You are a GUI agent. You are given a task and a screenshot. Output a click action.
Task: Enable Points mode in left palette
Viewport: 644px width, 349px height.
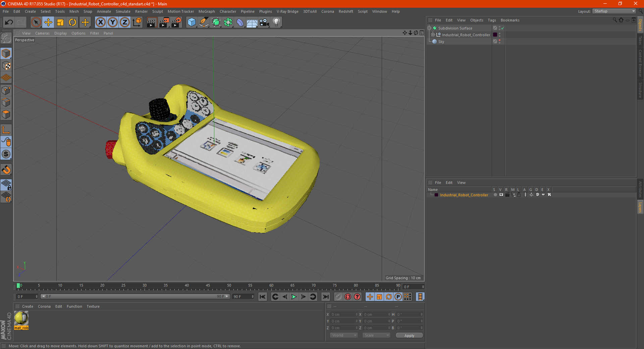(x=6, y=90)
